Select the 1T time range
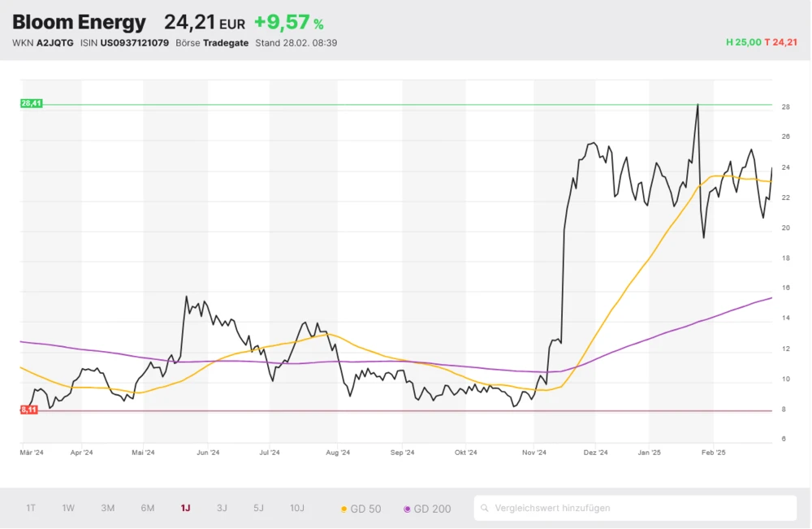 (31, 508)
